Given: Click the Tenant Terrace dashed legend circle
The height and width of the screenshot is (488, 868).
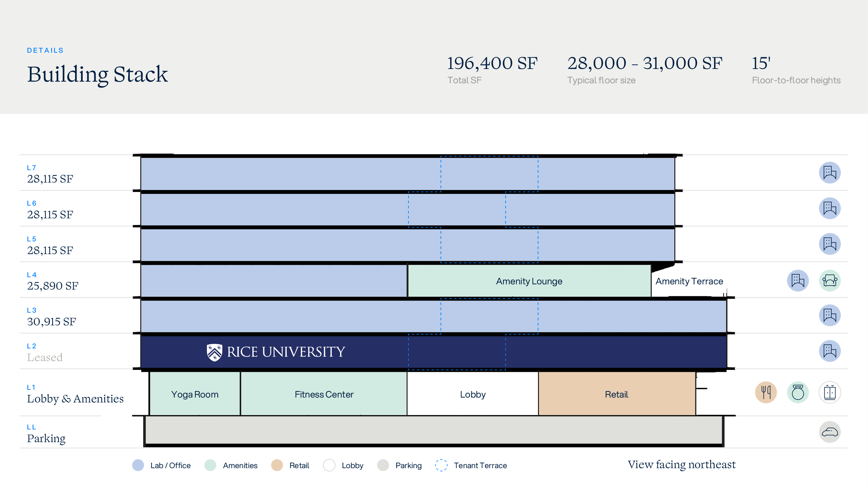Looking at the screenshot, I should [x=441, y=465].
